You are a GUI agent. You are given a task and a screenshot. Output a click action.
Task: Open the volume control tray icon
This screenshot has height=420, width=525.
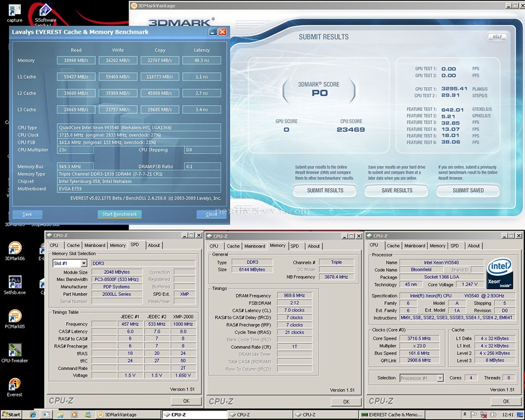[x=492, y=415]
